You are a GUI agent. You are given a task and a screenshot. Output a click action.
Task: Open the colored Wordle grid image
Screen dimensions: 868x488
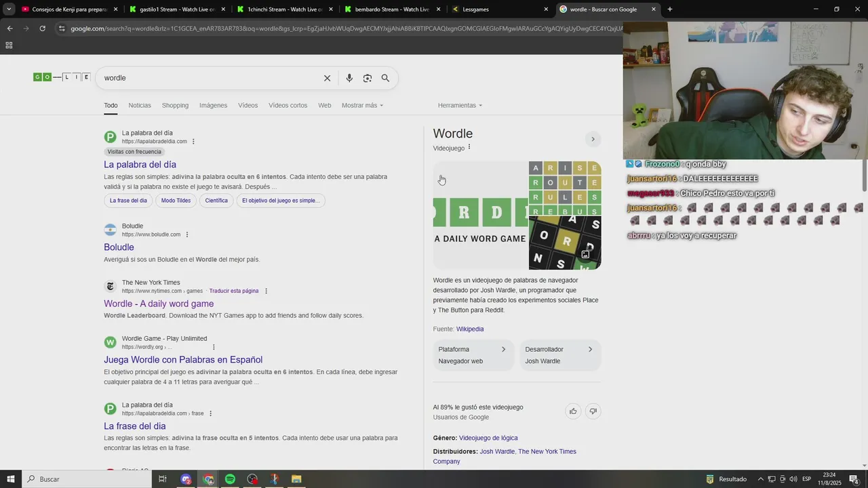(x=565, y=188)
